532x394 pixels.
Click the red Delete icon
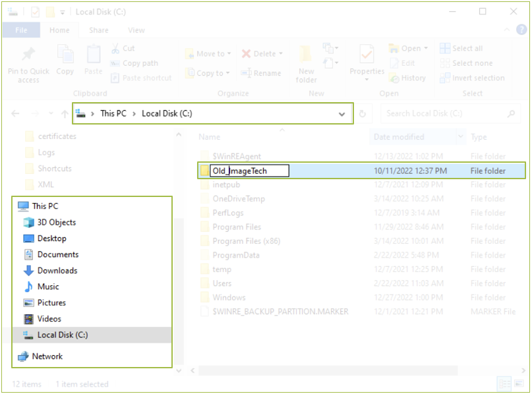(246, 54)
